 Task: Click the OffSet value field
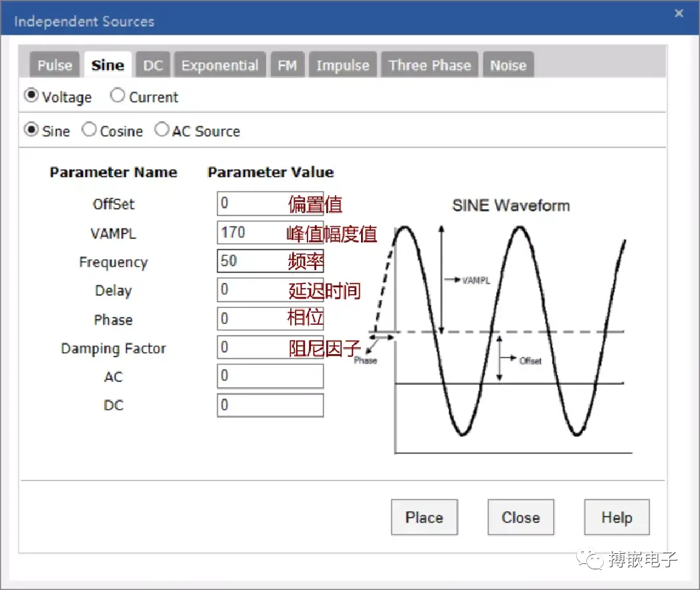point(270,204)
